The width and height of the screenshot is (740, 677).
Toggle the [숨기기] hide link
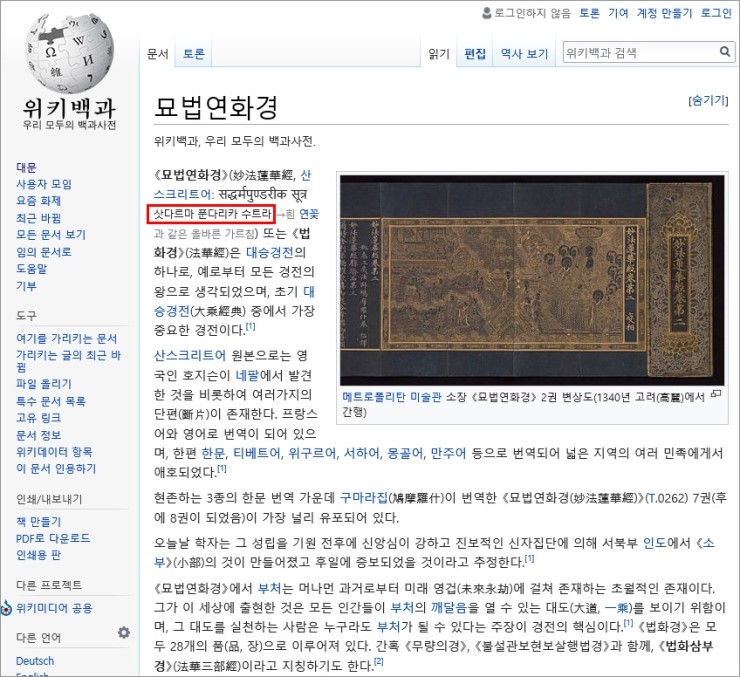(708, 100)
